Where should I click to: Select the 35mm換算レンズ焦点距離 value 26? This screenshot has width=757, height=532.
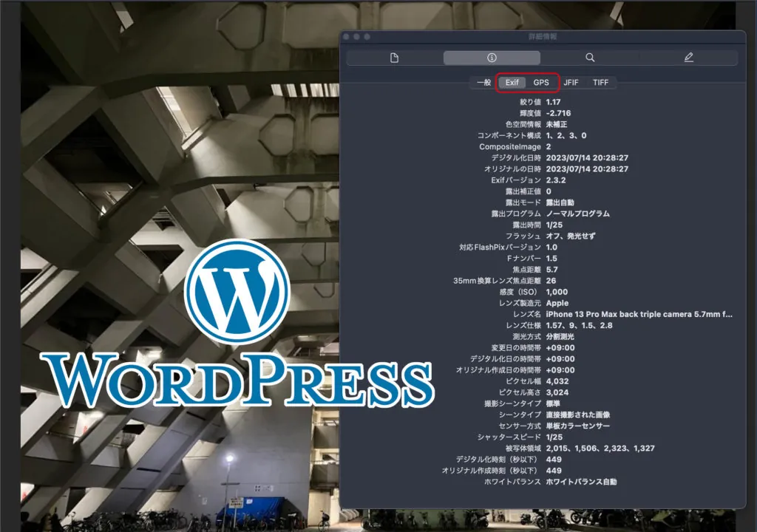551,281
